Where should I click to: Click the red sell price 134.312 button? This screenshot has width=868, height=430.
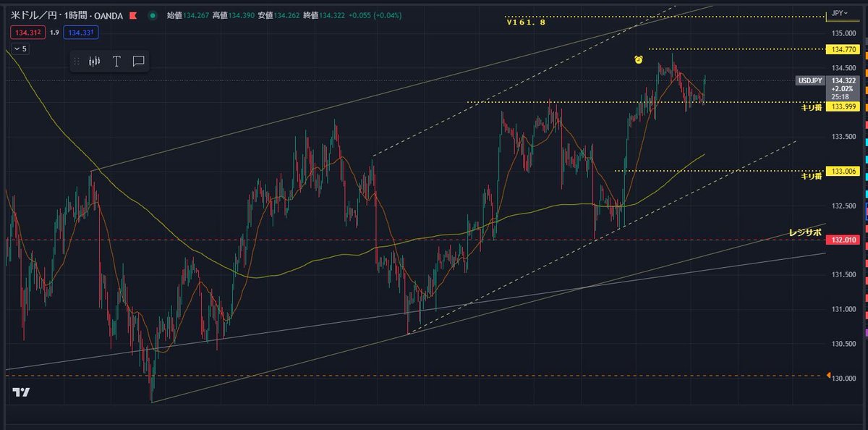[27, 32]
